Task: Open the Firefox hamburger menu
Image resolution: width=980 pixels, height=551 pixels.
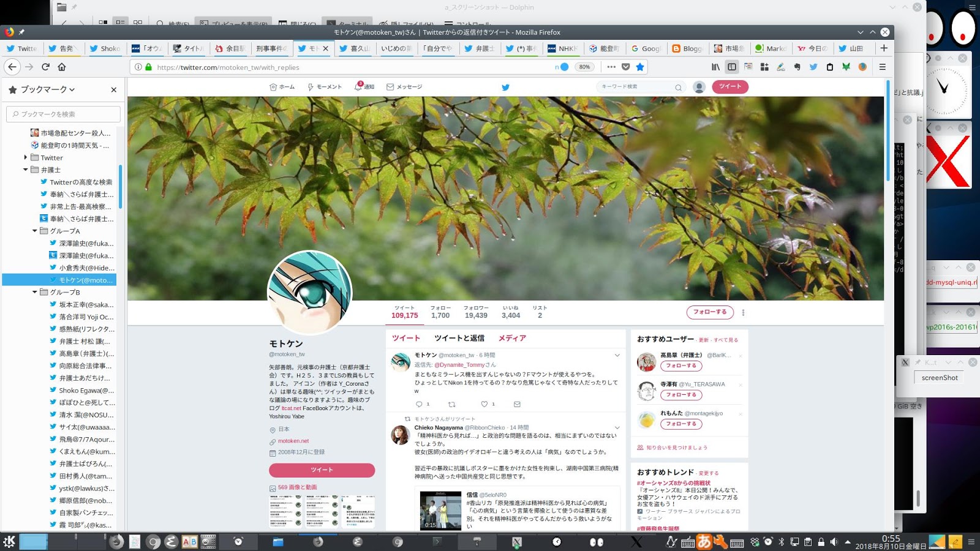Action: pyautogui.click(x=883, y=67)
